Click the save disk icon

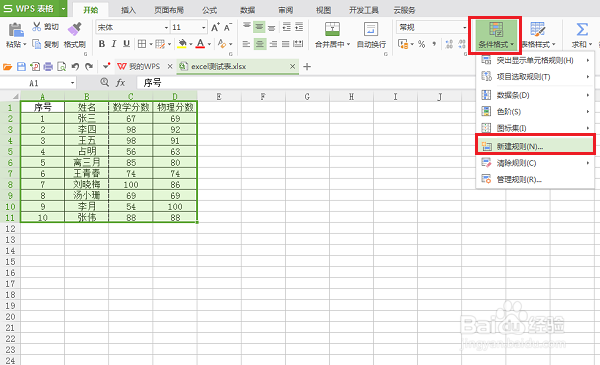[21, 67]
